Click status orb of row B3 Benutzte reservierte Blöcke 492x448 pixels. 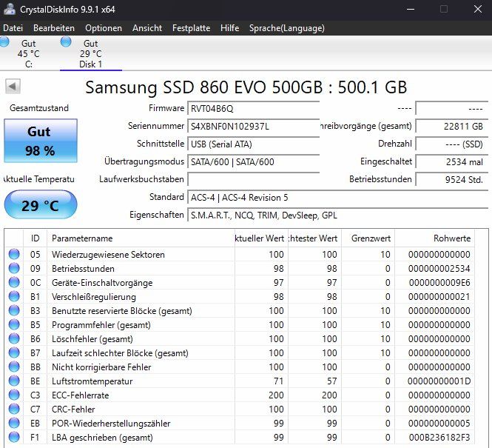[14, 310]
